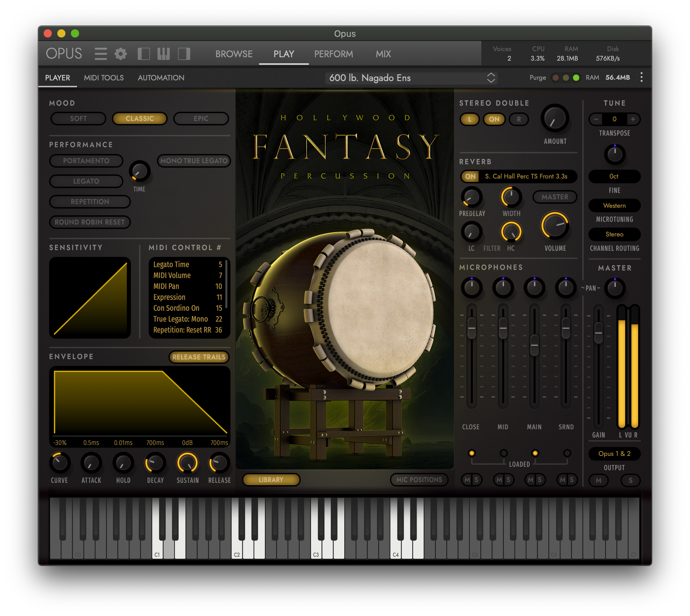Toggle Stereo Double ON button
Image resolution: width=690 pixels, height=616 pixels.
(x=494, y=119)
